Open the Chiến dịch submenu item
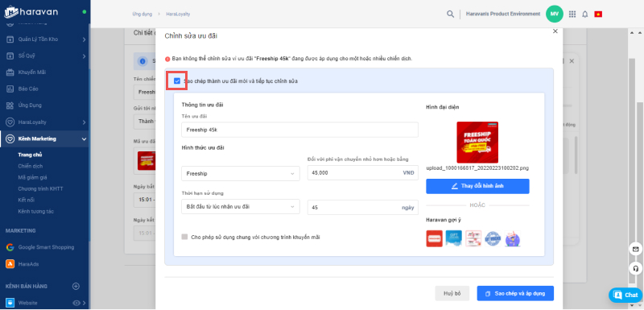The width and height of the screenshot is (644, 310). (31, 167)
